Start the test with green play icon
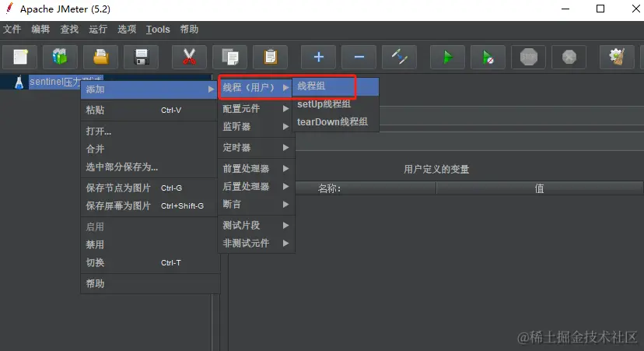The image size is (644, 351). pos(448,57)
